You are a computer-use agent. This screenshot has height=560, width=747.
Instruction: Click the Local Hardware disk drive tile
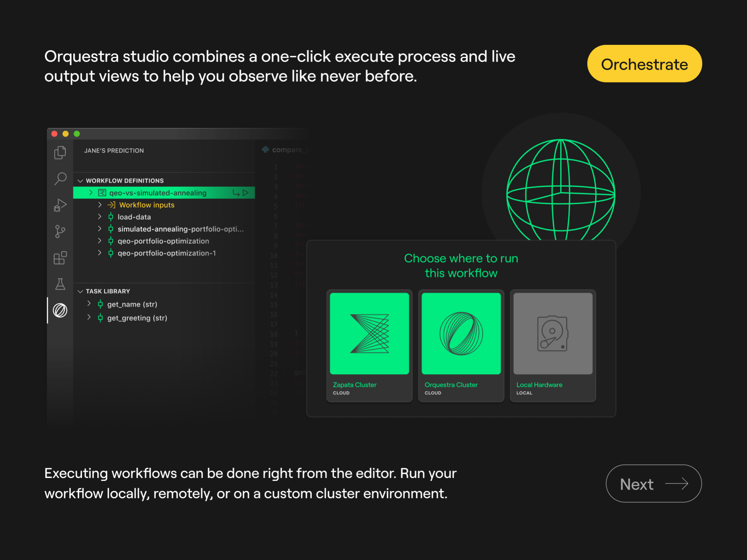[x=553, y=333]
